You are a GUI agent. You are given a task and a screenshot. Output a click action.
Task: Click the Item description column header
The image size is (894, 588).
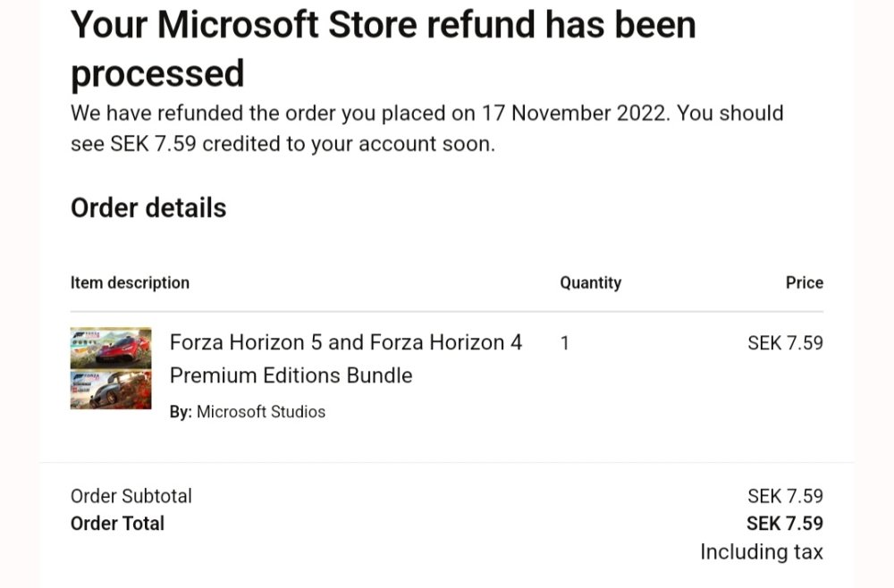click(130, 282)
